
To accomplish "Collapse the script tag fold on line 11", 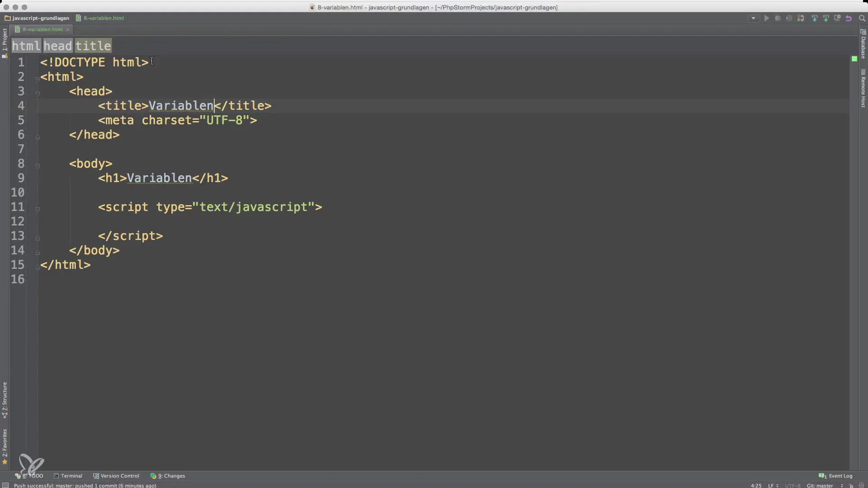I will point(38,209).
